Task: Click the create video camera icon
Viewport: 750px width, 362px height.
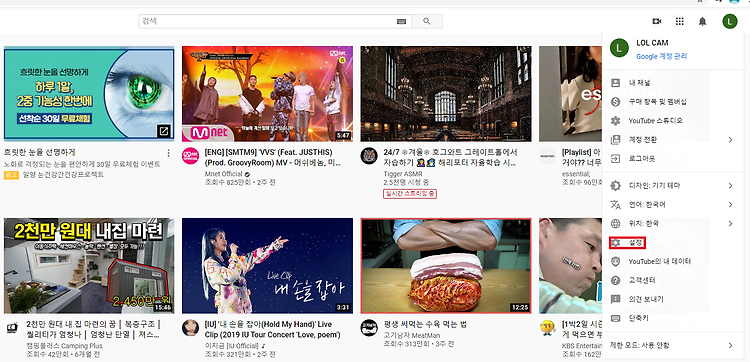Action: (657, 22)
